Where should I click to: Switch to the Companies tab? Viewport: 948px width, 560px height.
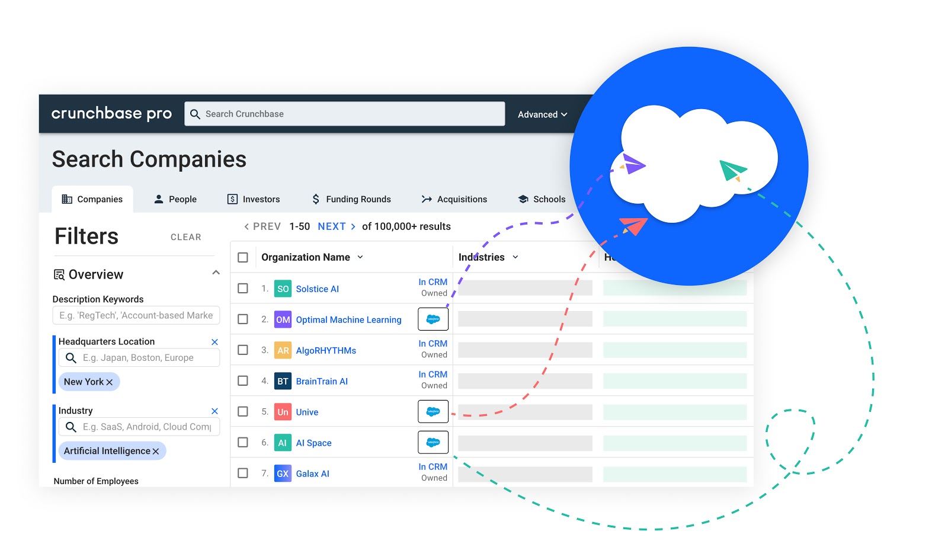coord(92,199)
